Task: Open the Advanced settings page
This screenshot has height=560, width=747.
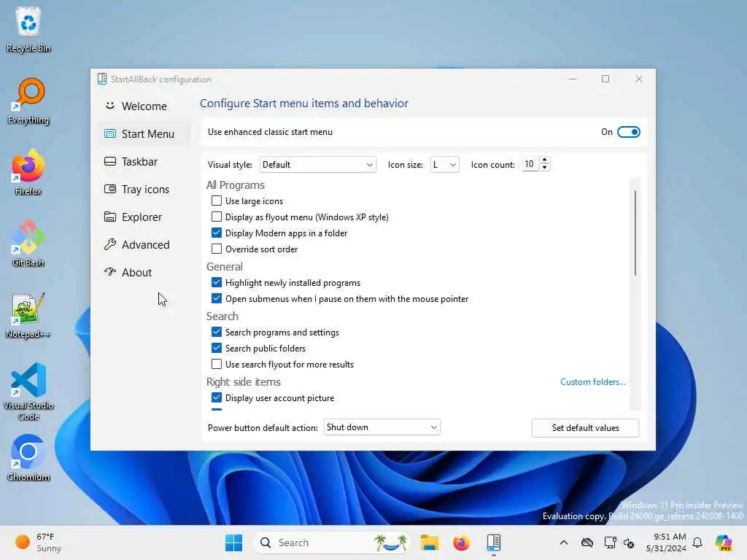Action: pyautogui.click(x=144, y=244)
